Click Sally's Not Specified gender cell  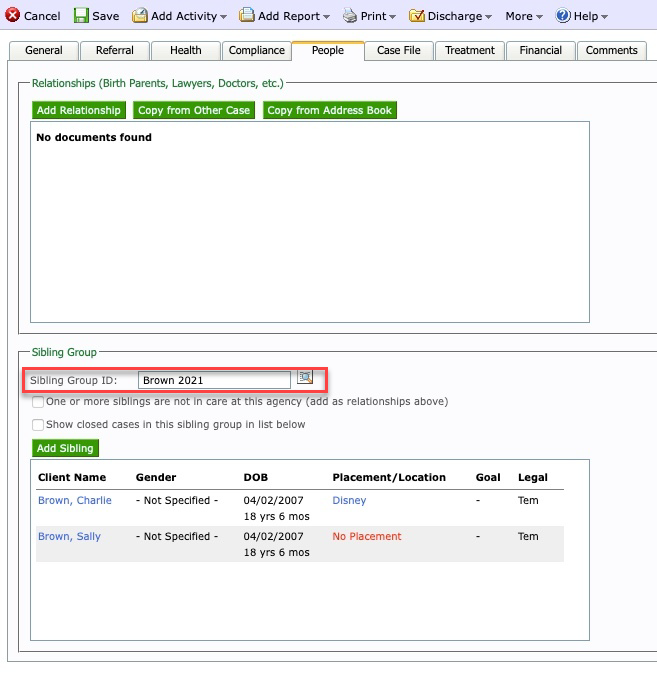tap(177, 537)
